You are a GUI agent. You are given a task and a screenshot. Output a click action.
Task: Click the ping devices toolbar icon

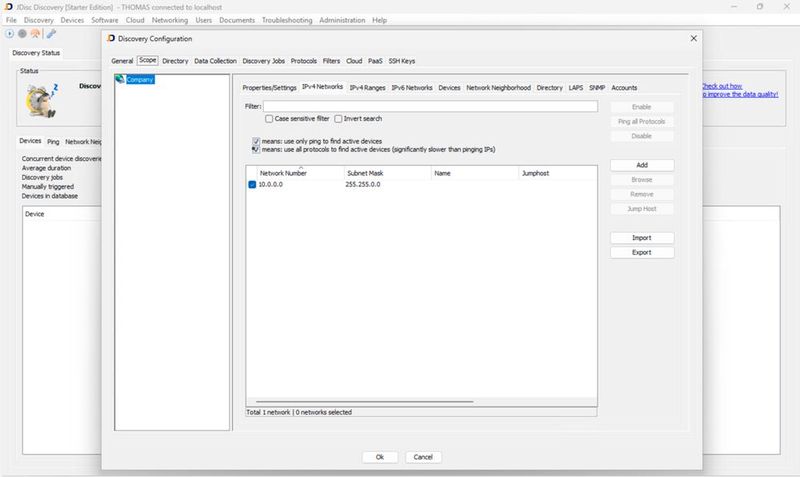coord(35,34)
